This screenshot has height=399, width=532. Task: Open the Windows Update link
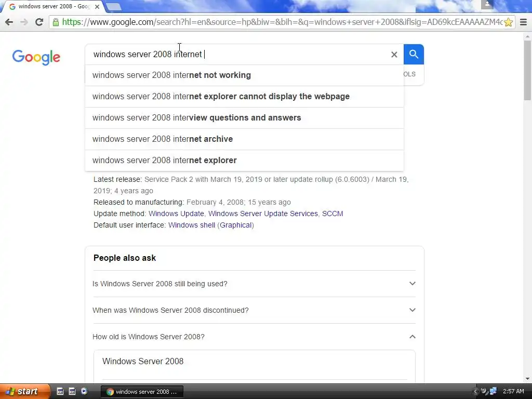(177, 214)
